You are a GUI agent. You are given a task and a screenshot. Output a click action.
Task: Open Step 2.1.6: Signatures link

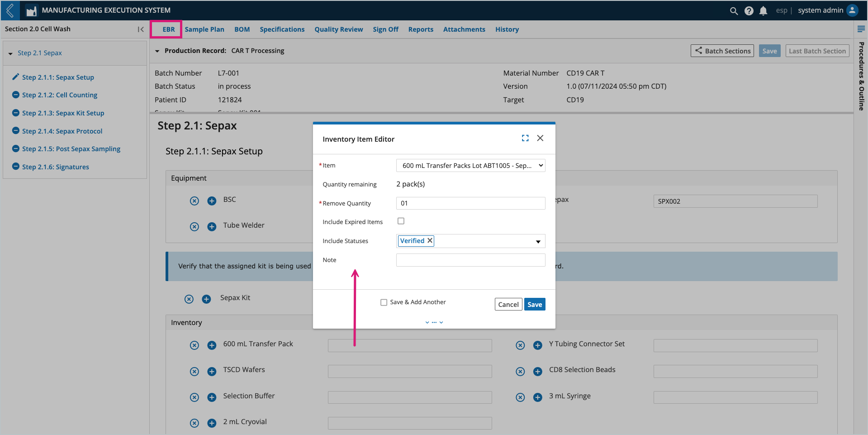point(56,167)
